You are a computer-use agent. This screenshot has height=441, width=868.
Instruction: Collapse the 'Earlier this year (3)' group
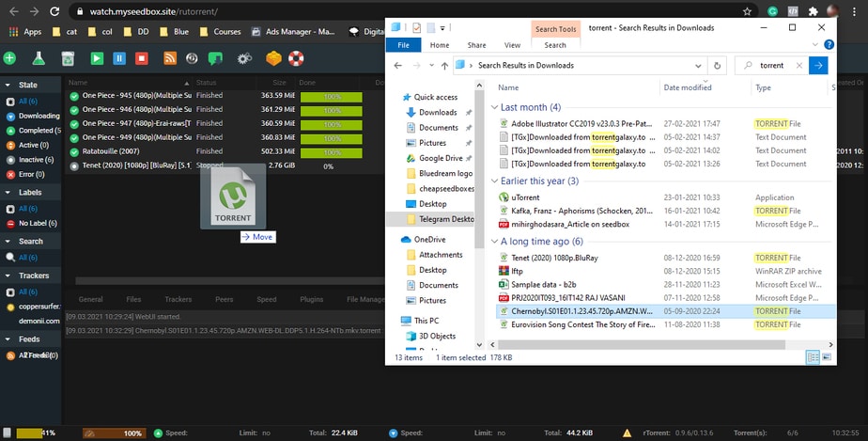tap(494, 181)
